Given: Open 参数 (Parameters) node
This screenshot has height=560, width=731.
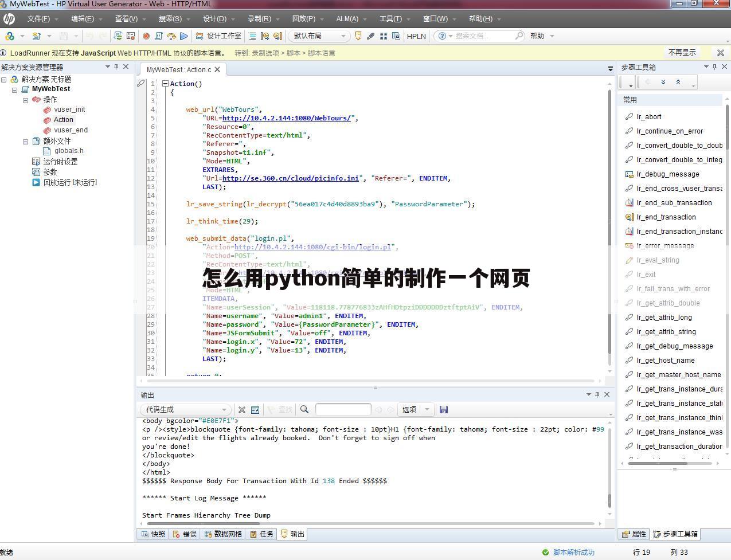Looking at the screenshot, I should coord(50,172).
